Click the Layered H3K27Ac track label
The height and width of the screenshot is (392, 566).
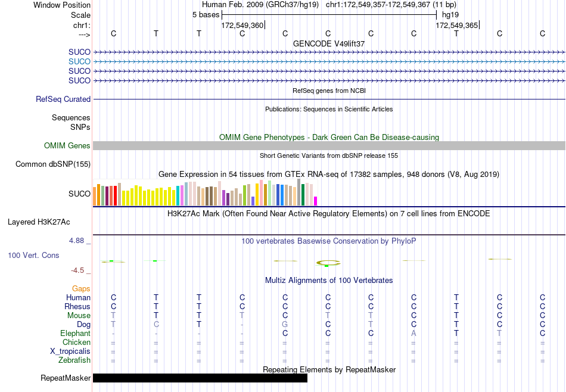tap(39, 222)
